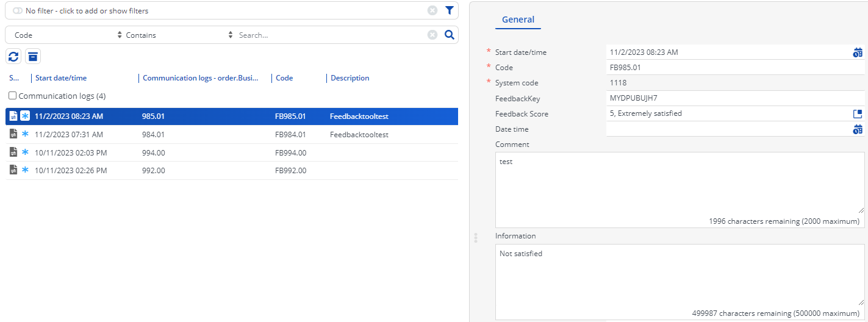Click Feedbacktooltest in the FB984.01 row

coord(359,134)
